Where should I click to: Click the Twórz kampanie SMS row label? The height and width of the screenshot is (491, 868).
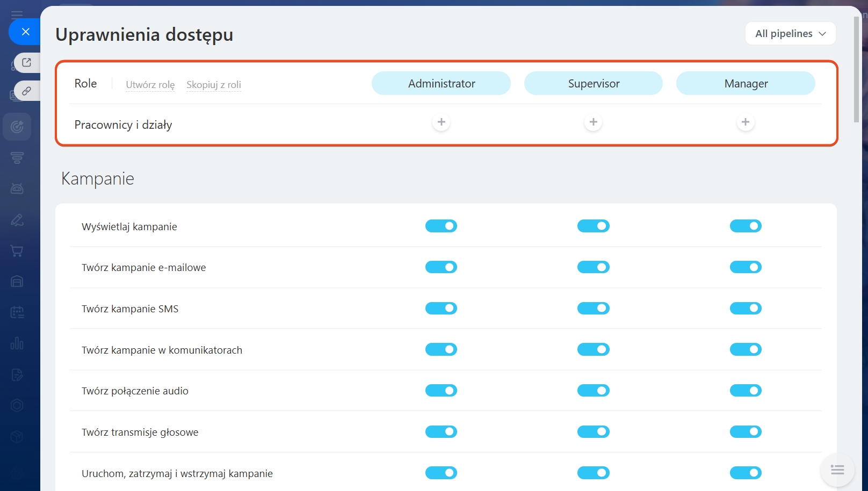pyautogui.click(x=130, y=309)
